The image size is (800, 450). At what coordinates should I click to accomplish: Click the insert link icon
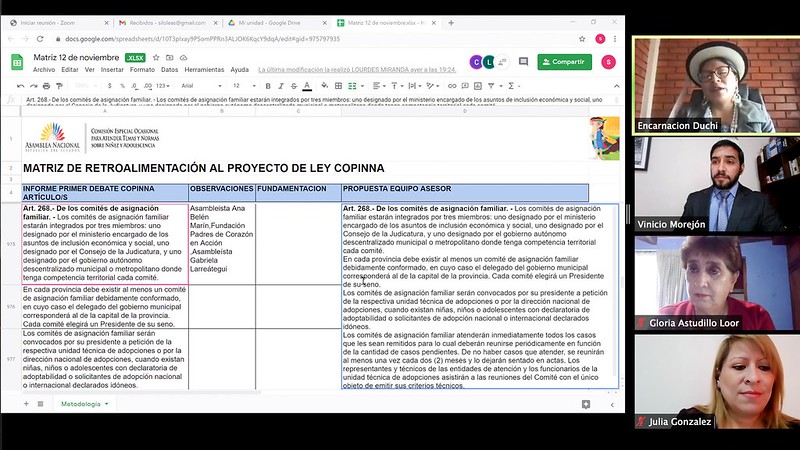pos(452,86)
